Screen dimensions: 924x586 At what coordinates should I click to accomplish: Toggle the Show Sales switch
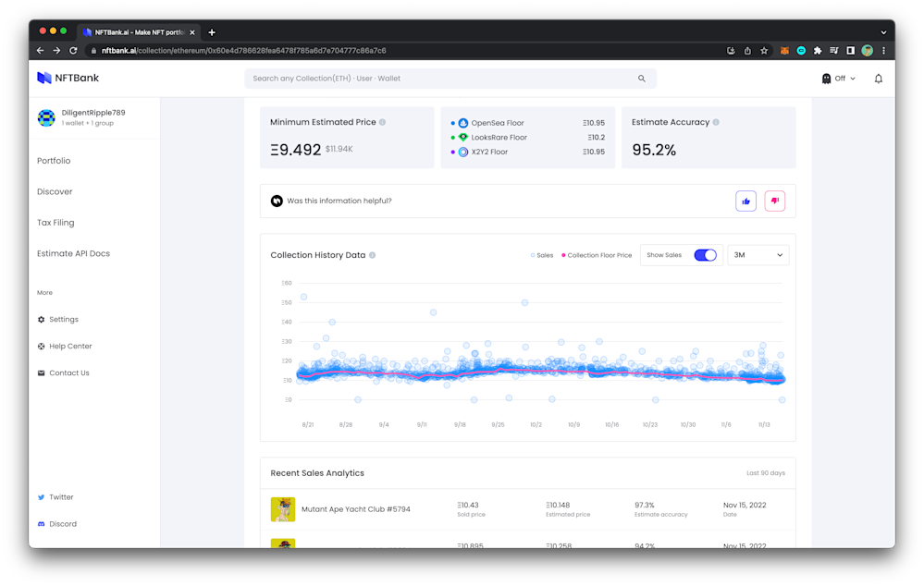705,255
